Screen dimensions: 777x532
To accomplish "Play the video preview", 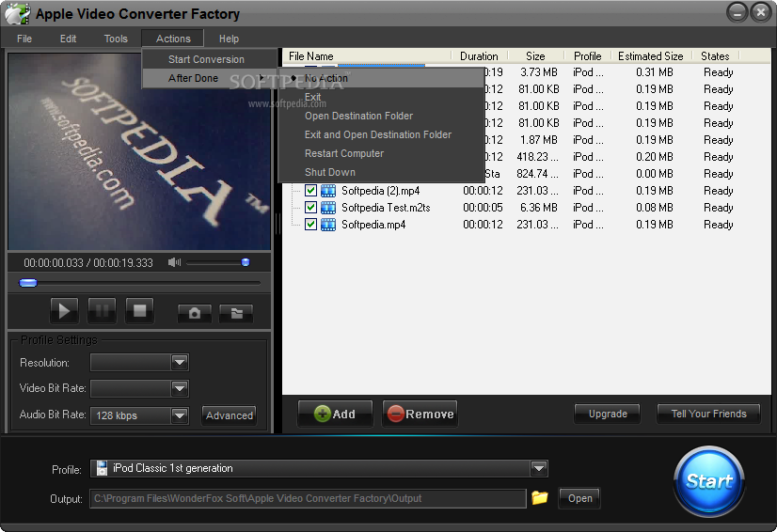I will click(x=64, y=310).
